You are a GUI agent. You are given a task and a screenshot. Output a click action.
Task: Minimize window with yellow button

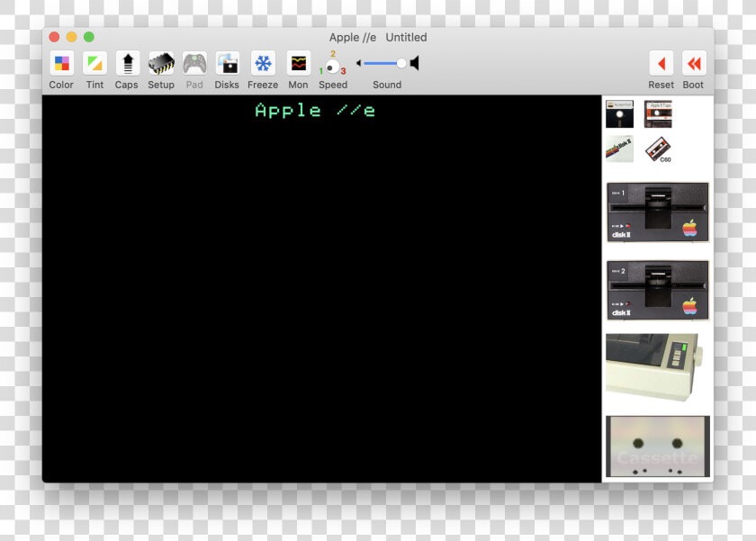(x=71, y=37)
